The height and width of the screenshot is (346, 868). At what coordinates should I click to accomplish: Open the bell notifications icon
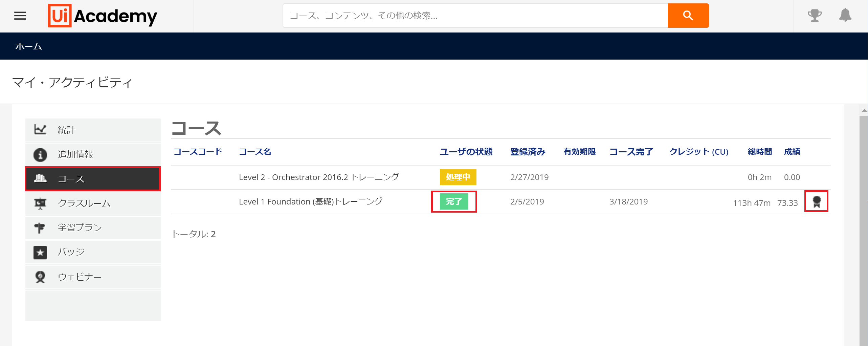[845, 15]
